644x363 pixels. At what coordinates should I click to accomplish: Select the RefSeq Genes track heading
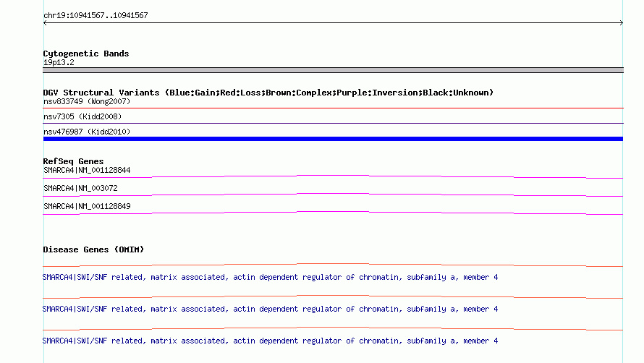click(x=73, y=161)
